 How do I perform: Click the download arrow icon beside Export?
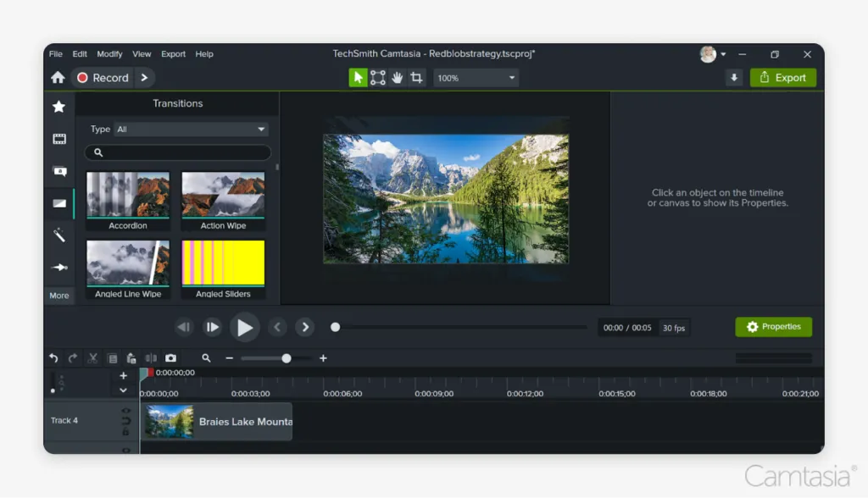[734, 77]
